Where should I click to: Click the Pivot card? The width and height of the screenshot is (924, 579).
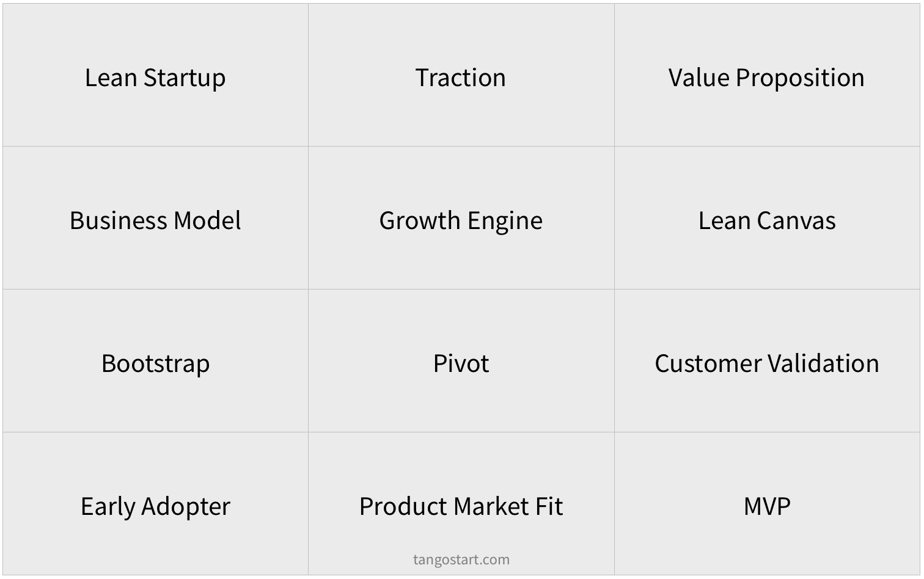[x=461, y=361]
